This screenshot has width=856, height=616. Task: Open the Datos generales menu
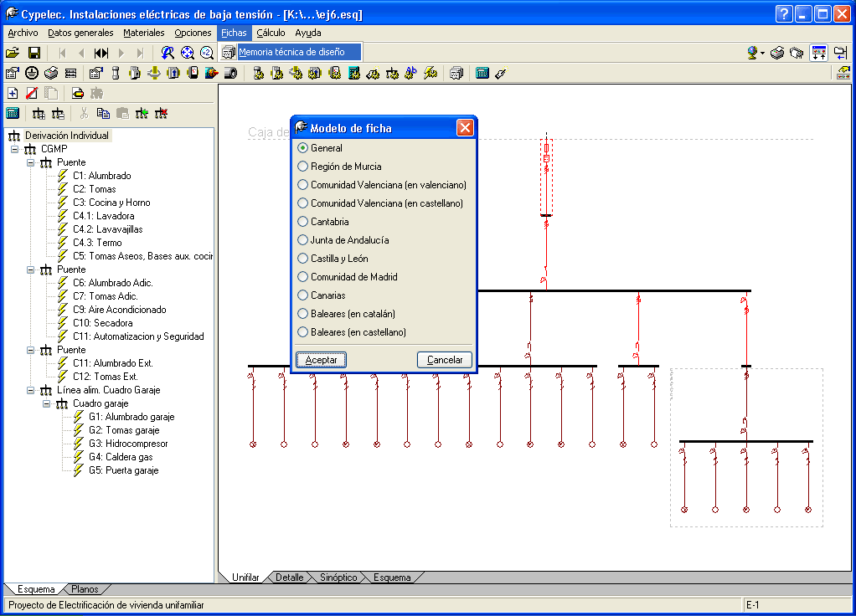point(80,33)
